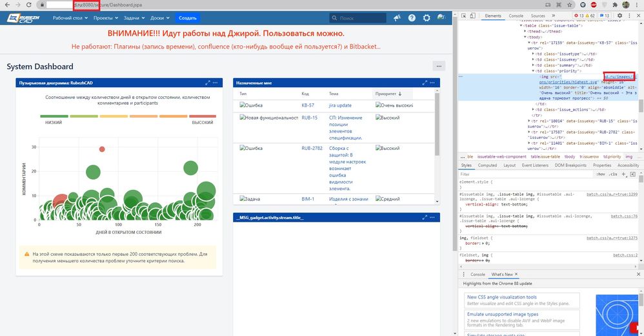
Task: Toggle the :hov element state panel
Action: tap(601, 174)
